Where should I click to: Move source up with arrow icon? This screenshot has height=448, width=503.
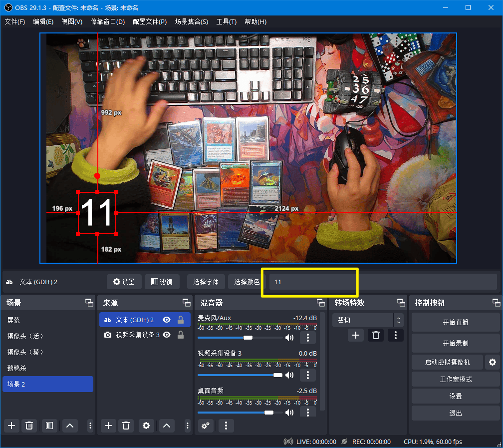(167, 426)
